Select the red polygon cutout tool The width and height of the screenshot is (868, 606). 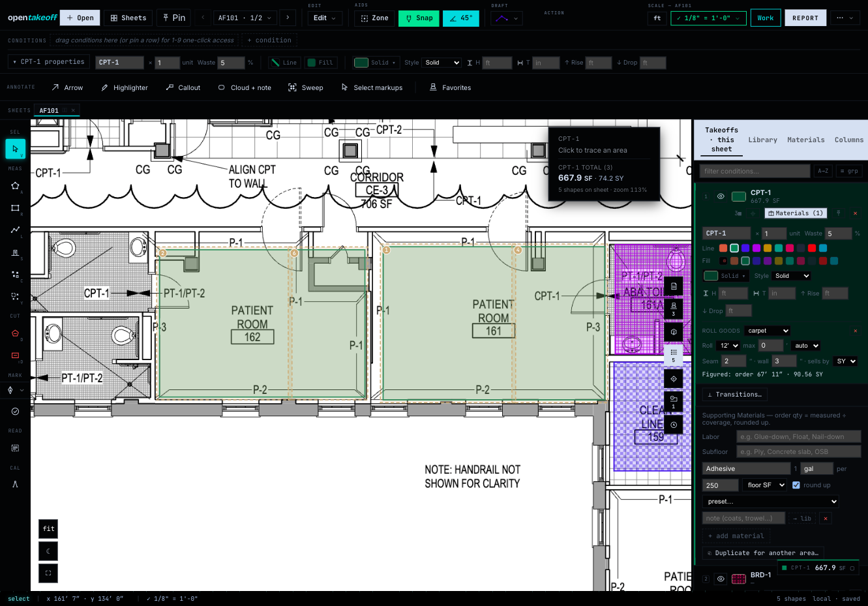coord(15,333)
